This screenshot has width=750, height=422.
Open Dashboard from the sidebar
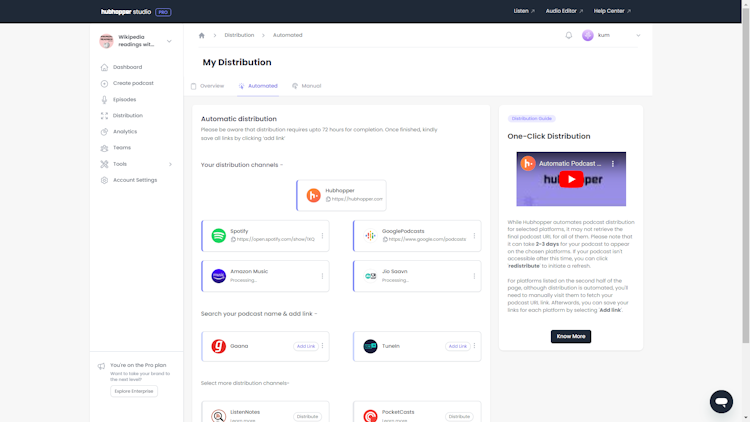[x=127, y=67]
